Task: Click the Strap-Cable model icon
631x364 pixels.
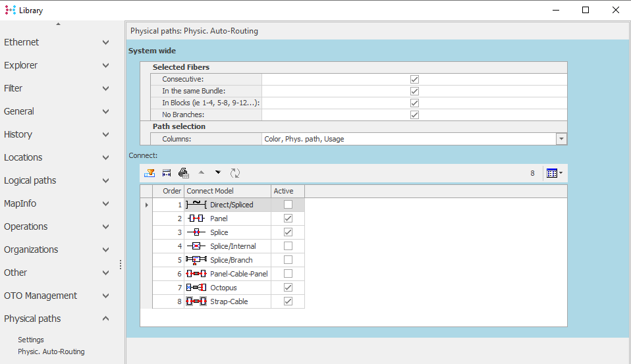Action: (x=196, y=301)
